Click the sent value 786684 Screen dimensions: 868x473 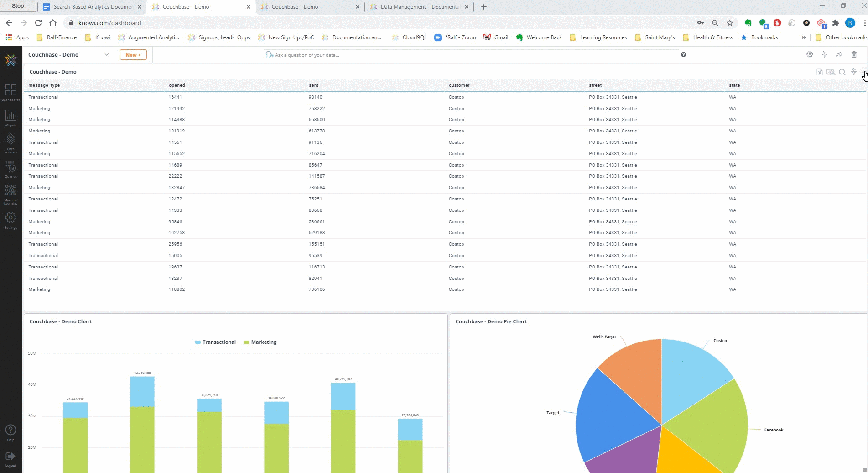point(317,188)
